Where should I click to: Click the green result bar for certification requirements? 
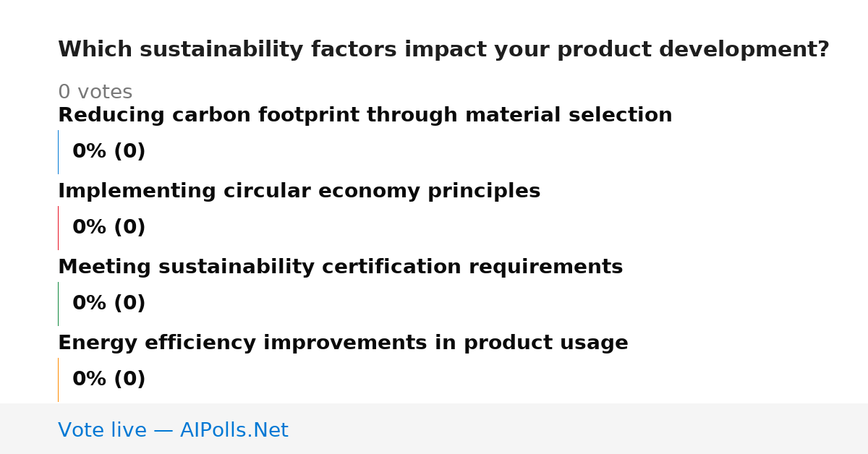click(x=59, y=304)
